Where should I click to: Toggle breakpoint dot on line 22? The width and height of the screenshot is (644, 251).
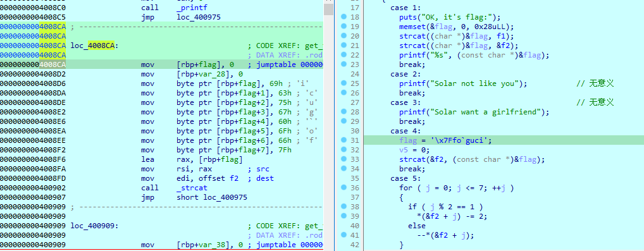[344, 54]
